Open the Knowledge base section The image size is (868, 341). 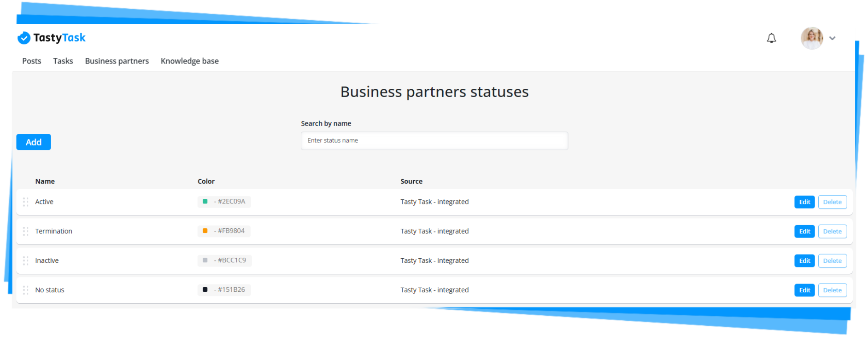189,61
